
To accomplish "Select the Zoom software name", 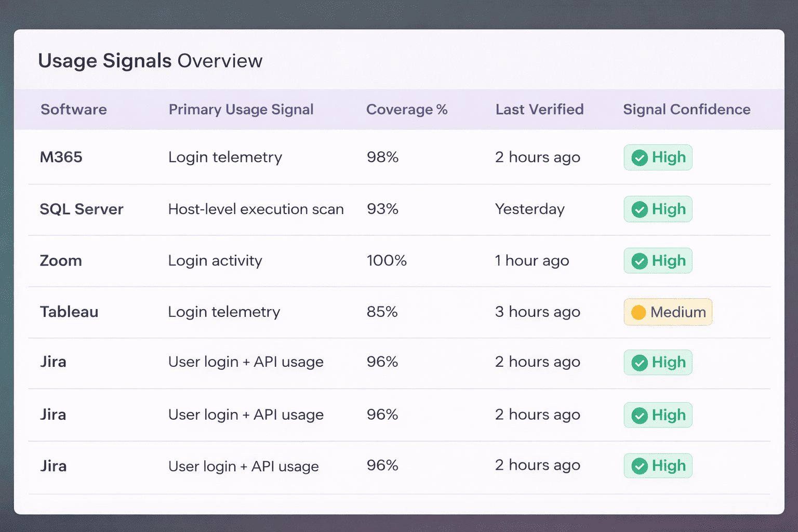I will 61,261.
